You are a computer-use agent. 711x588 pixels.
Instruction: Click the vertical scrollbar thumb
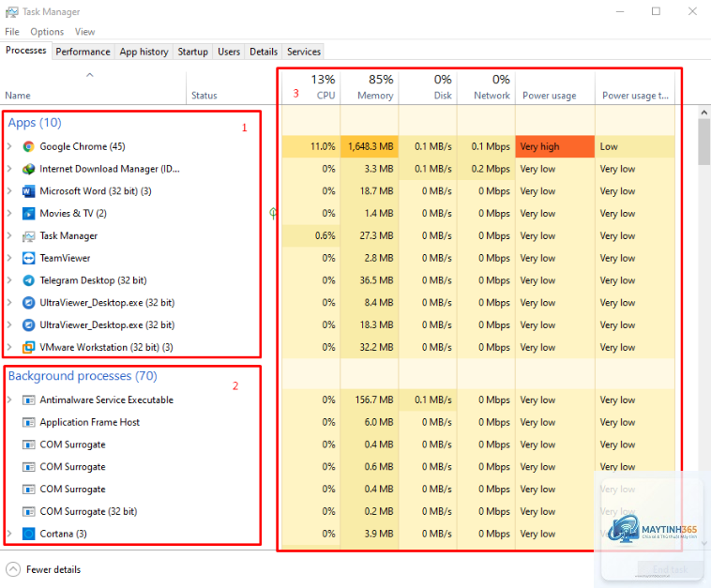click(703, 142)
